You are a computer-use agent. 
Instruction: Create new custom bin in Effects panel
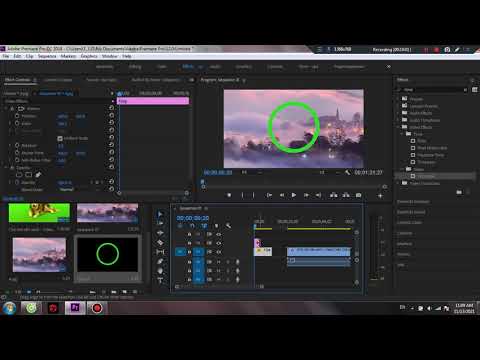459,192
